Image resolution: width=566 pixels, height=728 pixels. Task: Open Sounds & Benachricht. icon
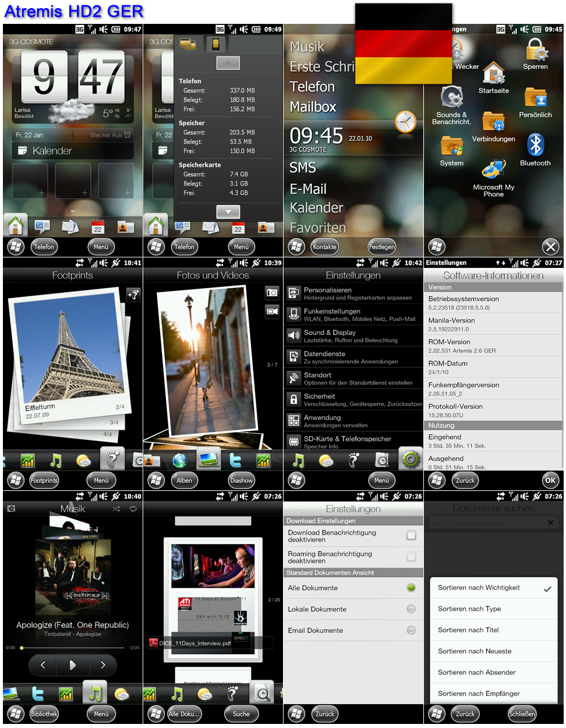[x=452, y=97]
